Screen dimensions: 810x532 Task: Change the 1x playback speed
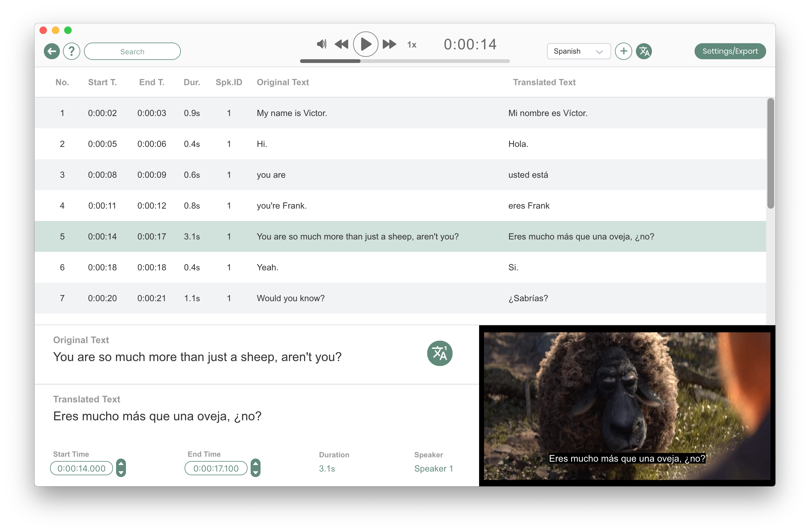(x=411, y=44)
